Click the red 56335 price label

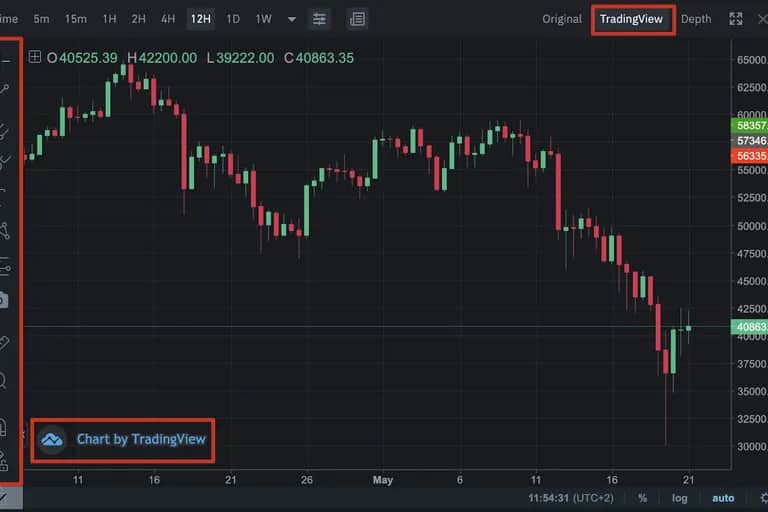[x=749, y=156]
